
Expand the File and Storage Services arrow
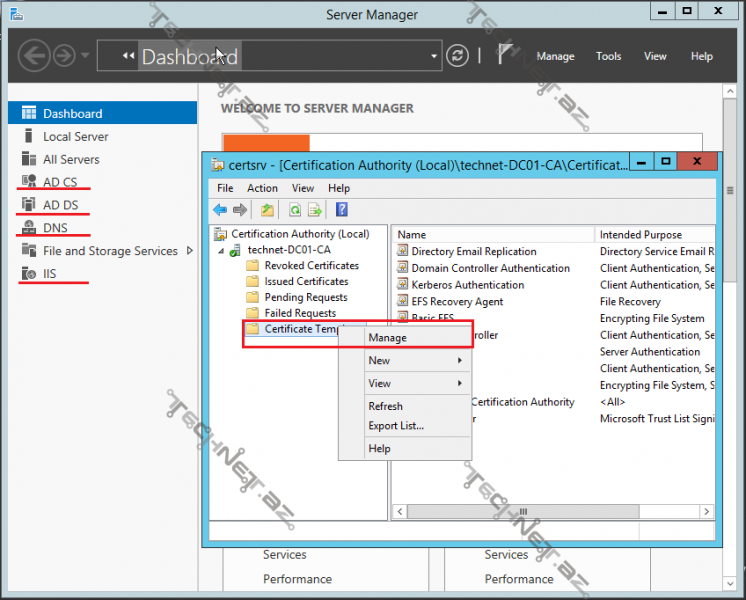pos(190,251)
